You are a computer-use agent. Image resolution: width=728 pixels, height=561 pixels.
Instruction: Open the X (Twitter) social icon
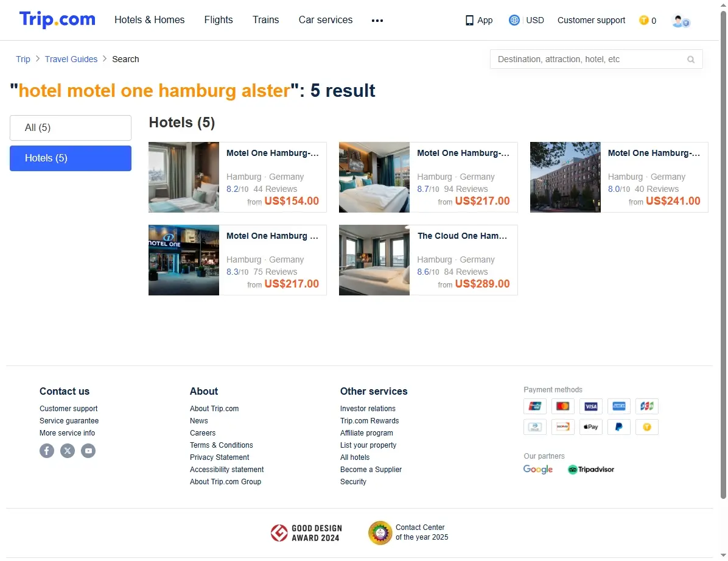(68, 450)
